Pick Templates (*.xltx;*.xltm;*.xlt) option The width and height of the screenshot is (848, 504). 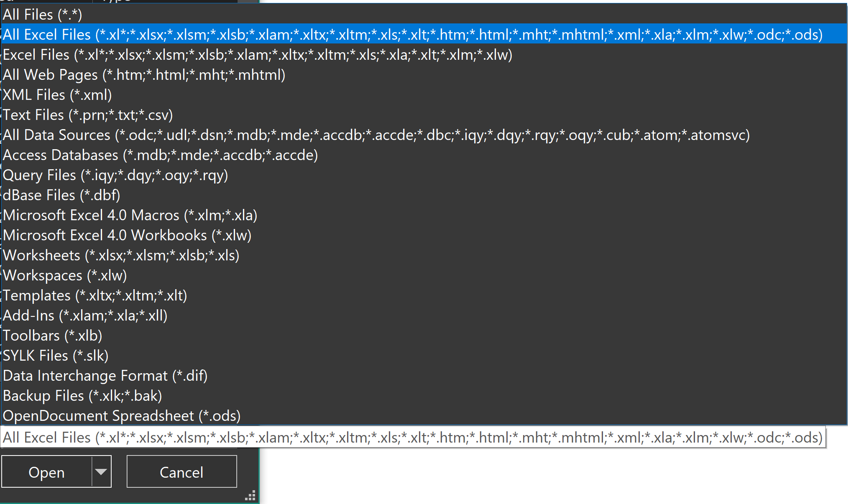(x=95, y=295)
